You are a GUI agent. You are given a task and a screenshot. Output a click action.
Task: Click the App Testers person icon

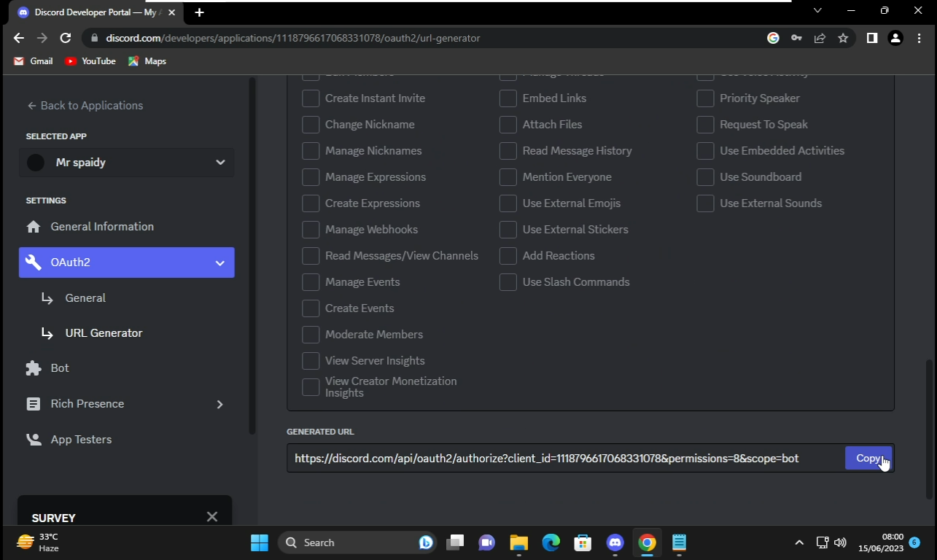[34, 440]
